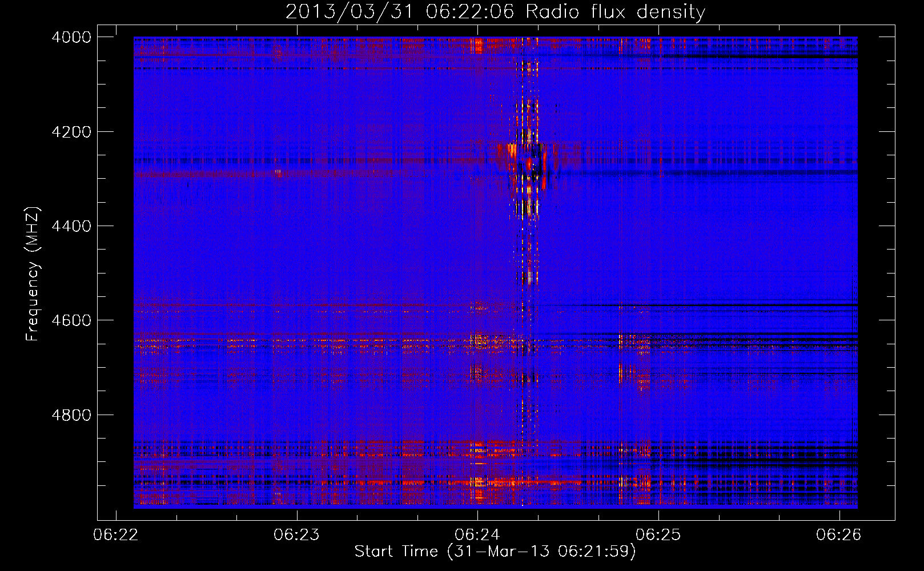Image resolution: width=924 pixels, height=571 pixels.
Task: Click the 06:22 time tick label
Action: (116, 535)
